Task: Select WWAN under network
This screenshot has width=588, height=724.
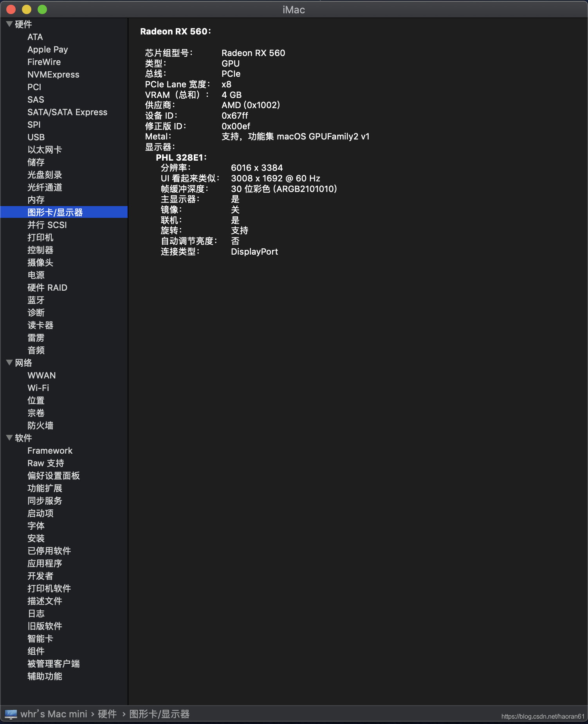Action: [x=41, y=375]
